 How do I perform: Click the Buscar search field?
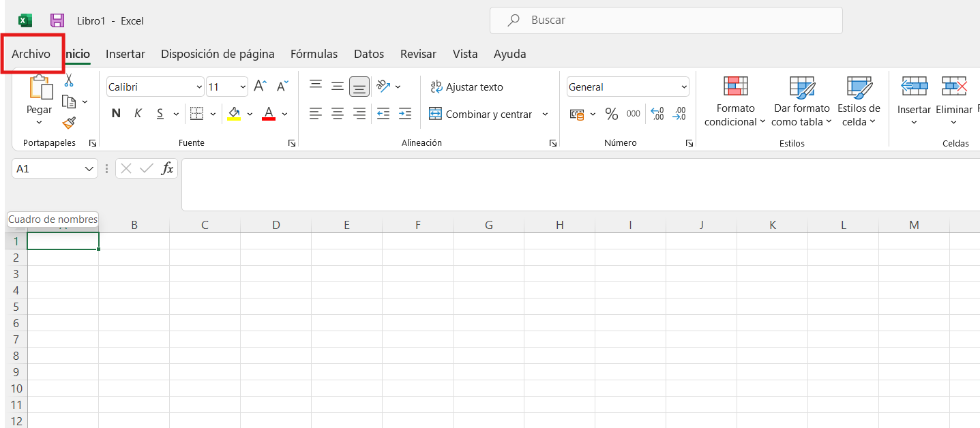click(x=666, y=20)
